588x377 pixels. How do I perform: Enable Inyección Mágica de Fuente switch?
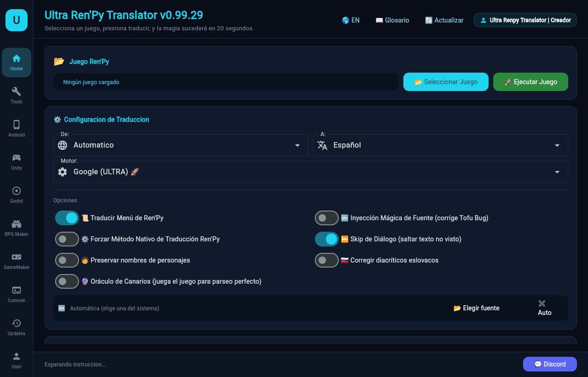pyautogui.click(x=327, y=218)
